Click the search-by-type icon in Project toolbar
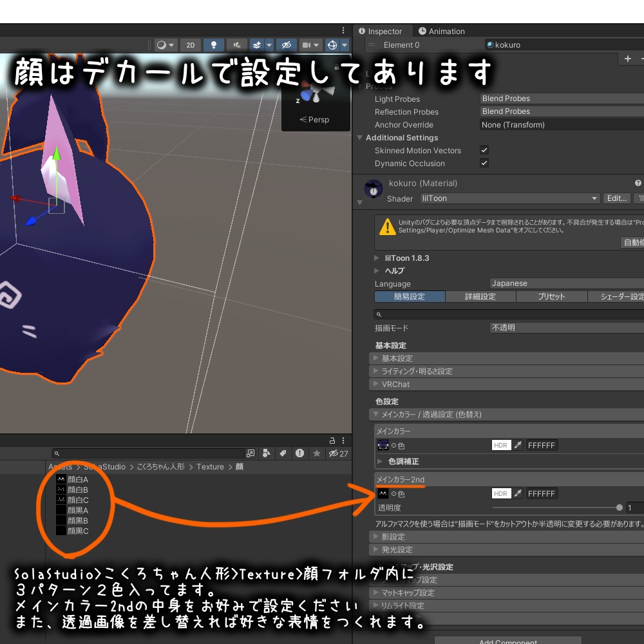Viewport: 644px width, 644px height. click(267, 453)
